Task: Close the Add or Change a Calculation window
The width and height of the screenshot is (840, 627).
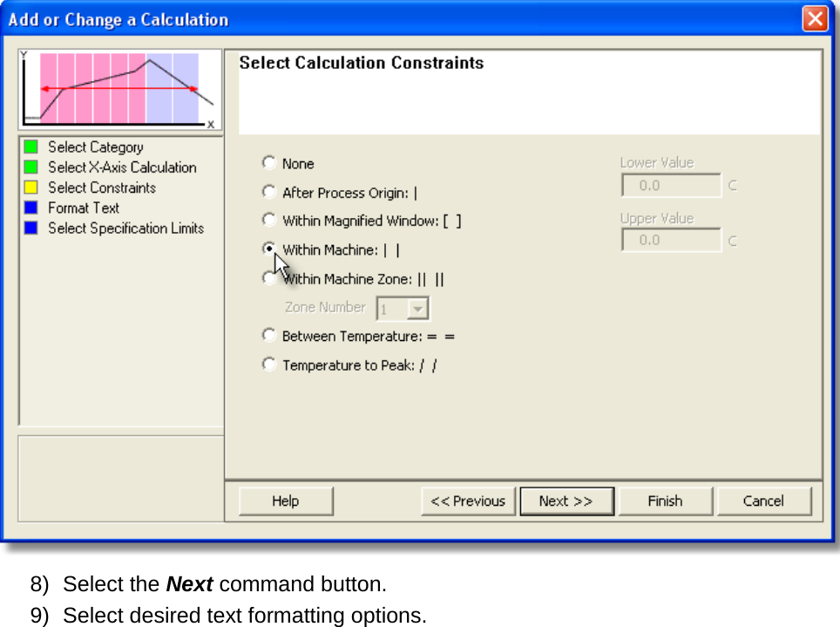Action: pos(815,19)
